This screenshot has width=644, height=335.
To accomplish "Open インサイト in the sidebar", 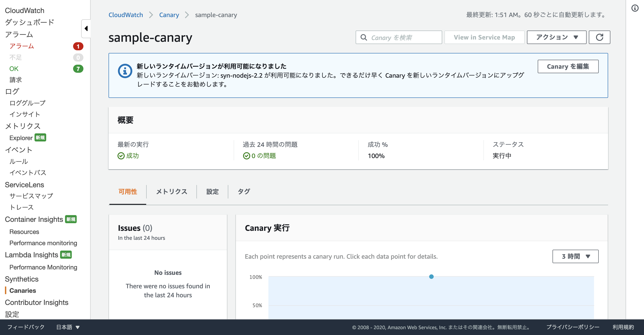I will coord(25,114).
